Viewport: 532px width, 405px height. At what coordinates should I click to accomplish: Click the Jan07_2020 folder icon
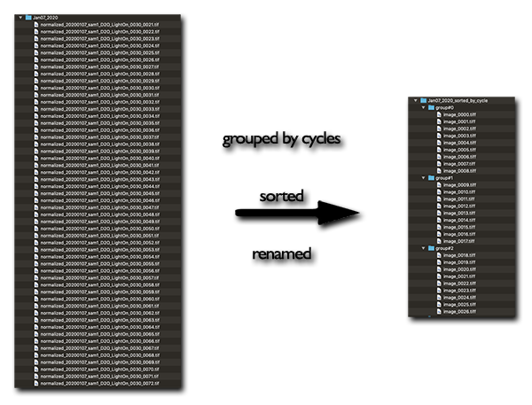29,17
